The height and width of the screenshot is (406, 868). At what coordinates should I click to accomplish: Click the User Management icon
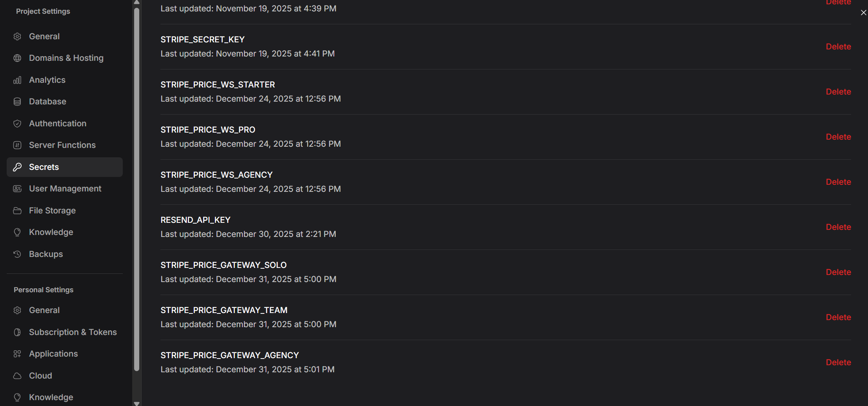tap(17, 189)
